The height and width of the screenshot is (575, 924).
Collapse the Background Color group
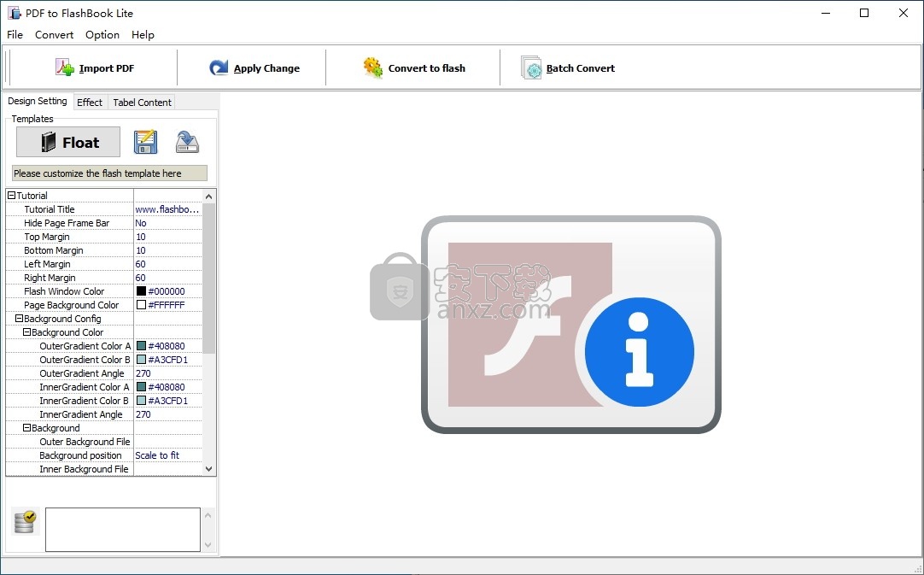(x=26, y=332)
